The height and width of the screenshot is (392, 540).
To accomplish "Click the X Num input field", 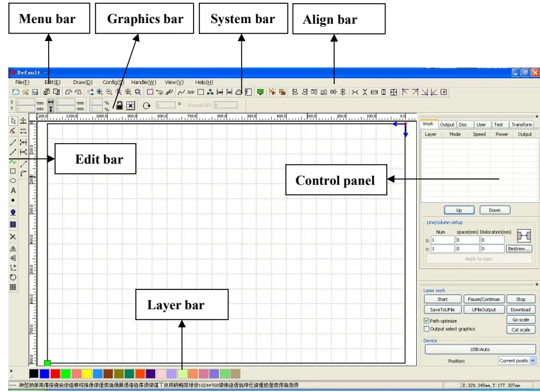I will point(443,240).
